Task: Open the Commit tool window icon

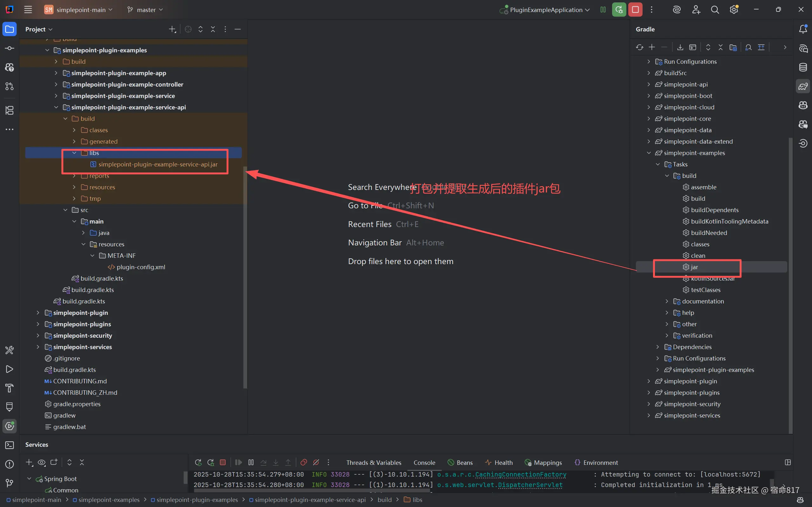Action: point(10,48)
